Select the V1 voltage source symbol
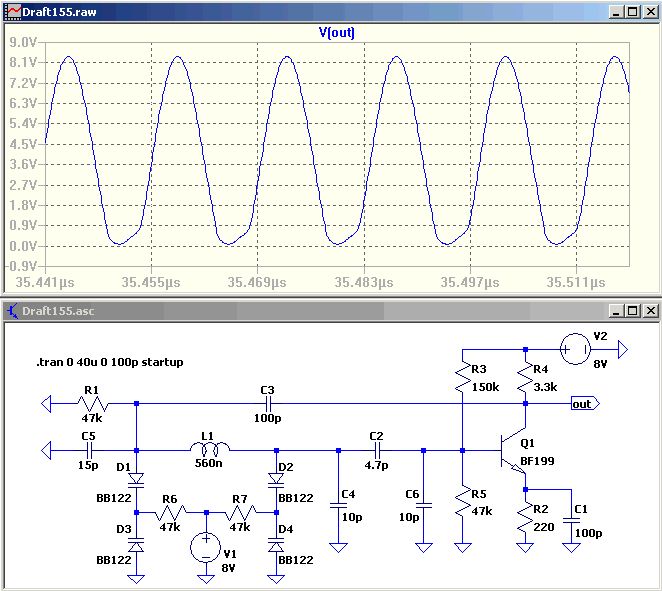662x591 pixels. tap(206, 548)
